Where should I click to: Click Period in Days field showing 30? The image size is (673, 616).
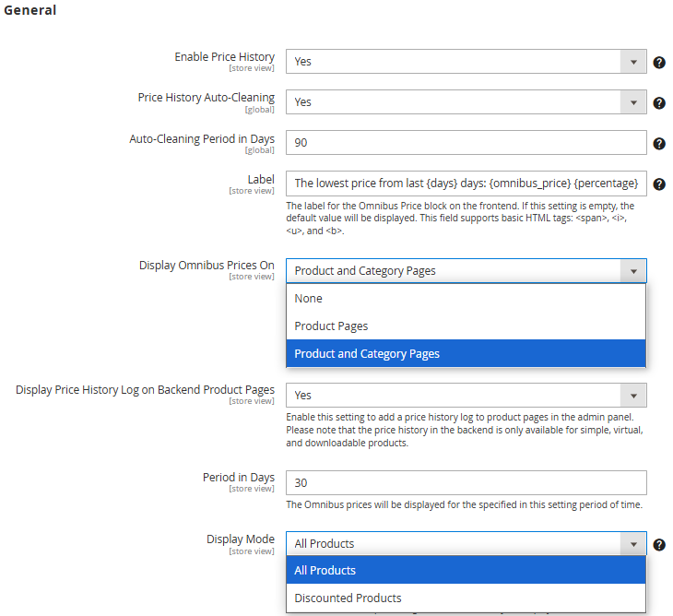coord(466,483)
